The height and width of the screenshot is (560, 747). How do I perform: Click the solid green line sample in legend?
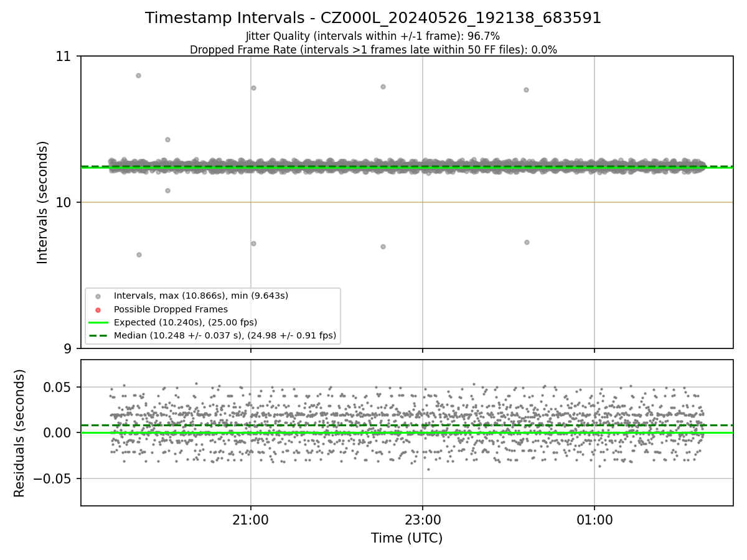click(x=98, y=323)
